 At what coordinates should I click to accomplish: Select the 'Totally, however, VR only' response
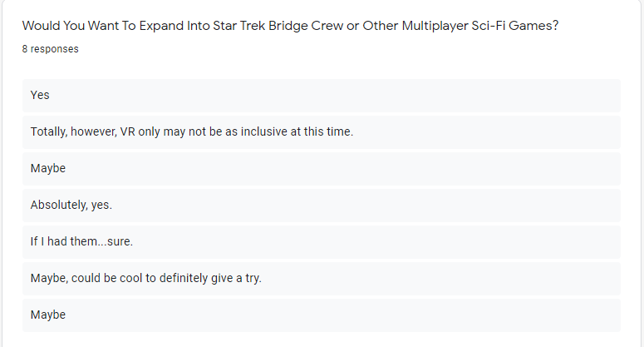(322, 132)
